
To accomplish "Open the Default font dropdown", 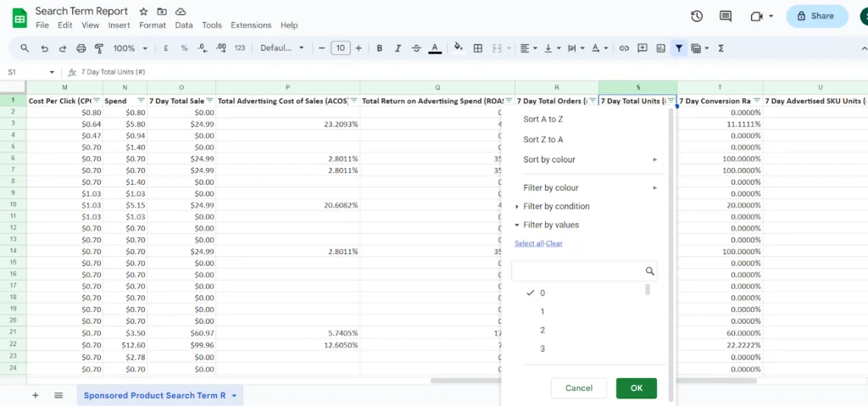I will (282, 48).
